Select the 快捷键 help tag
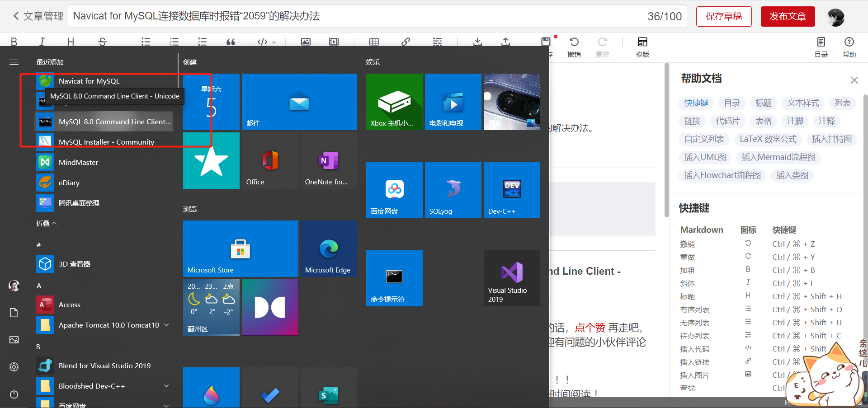The width and height of the screenshot is (868, 408). point(696,103)
